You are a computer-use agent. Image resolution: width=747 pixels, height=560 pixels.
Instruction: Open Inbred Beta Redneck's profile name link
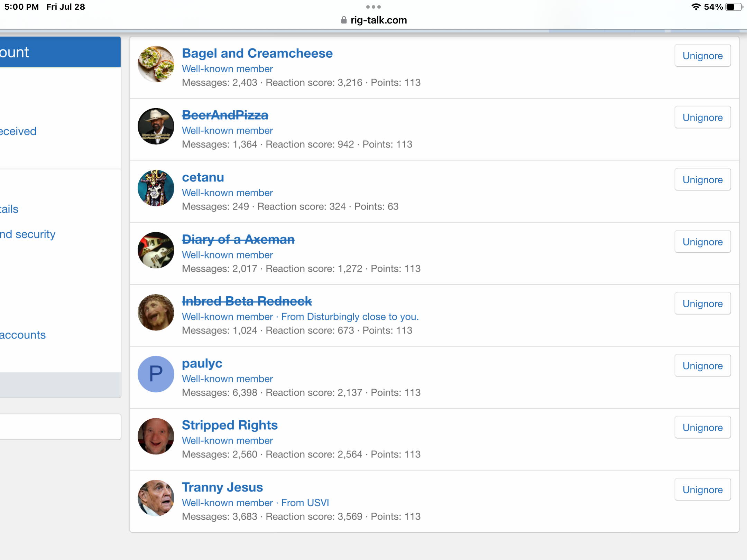point(247,301)
